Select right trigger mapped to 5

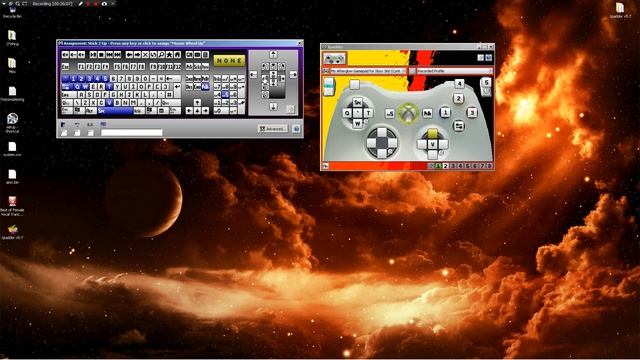(x=486, y=82)
